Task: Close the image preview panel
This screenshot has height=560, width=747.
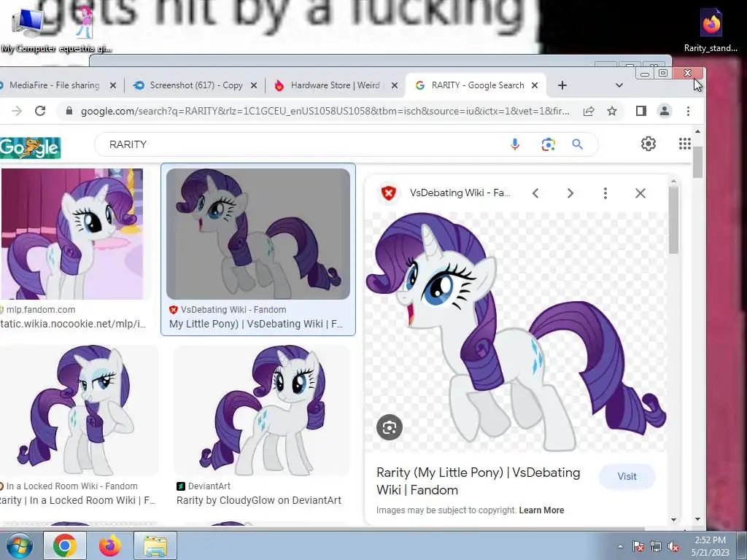Action: (x=640, y=192)
